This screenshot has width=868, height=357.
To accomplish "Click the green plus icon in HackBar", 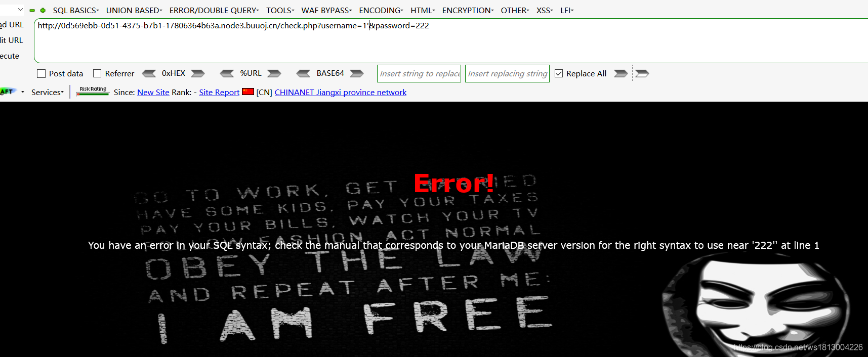I will [43, 10].
